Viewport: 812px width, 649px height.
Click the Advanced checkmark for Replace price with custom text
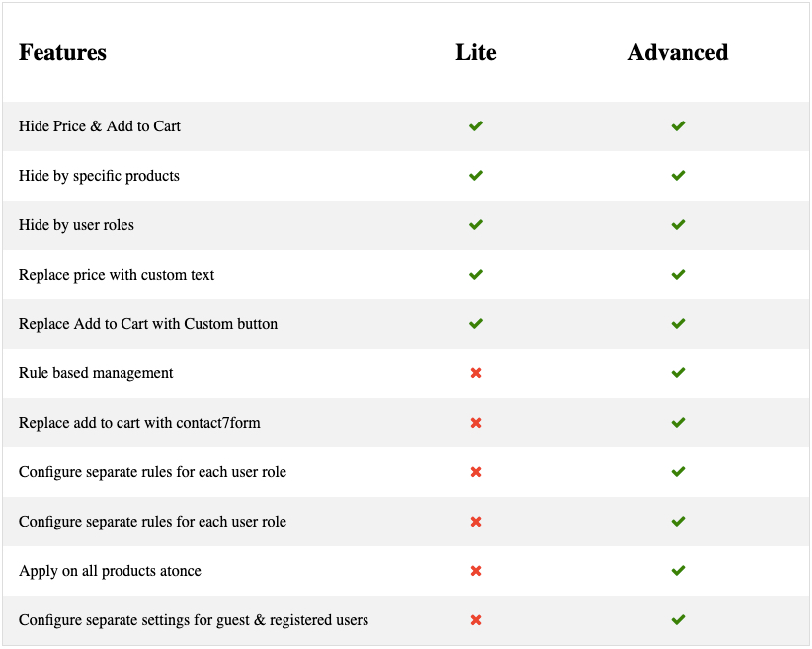pyautogui.click(x=678, y=274)
